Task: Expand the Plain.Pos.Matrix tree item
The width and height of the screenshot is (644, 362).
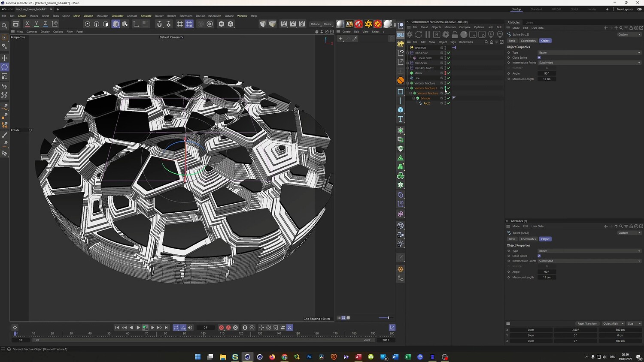Action: (x=408, y=68)
